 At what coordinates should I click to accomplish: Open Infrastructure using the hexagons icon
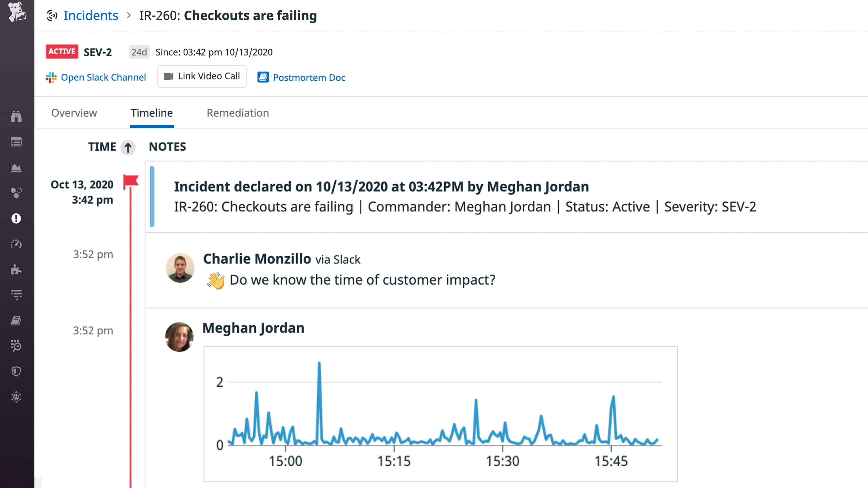[17, 193]
